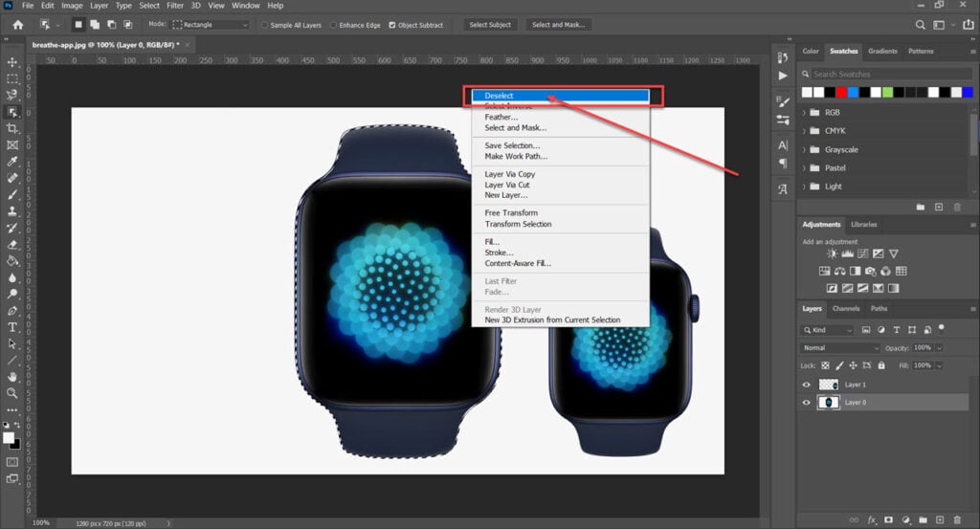Choose the Intersect with selection icon

click(x=127, y=25)
